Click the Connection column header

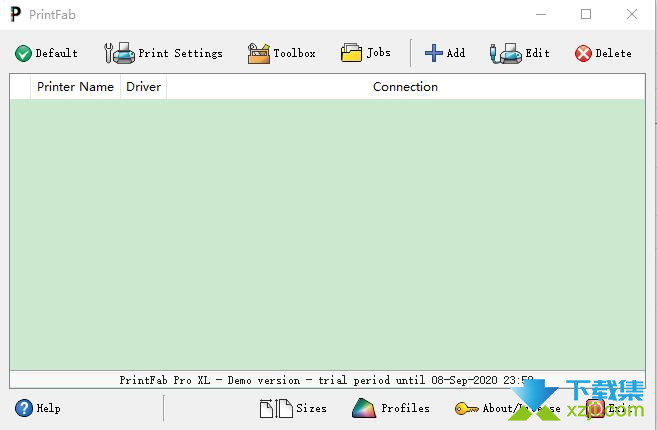[x=406, y=87]
